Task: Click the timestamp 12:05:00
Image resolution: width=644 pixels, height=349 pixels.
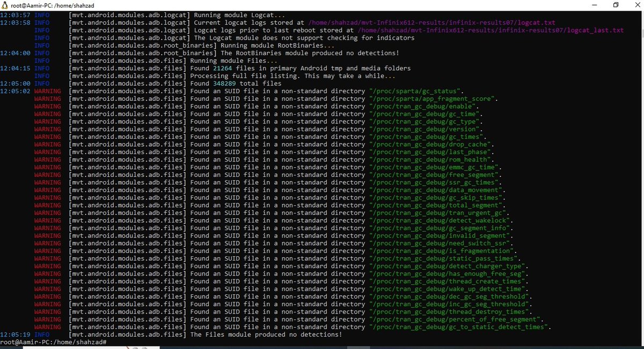Action: coord(15,84)
